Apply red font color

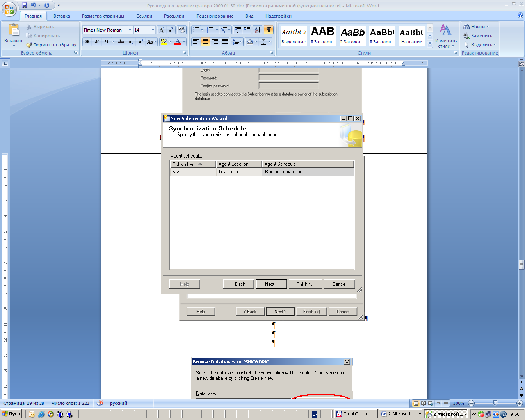click(178, 42)
